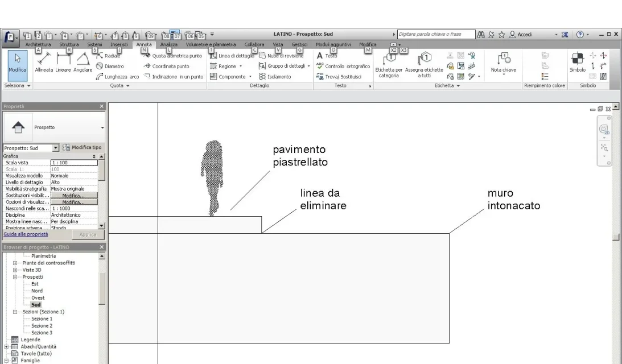Open Trova/Sostituisci

tap(339, 77)
